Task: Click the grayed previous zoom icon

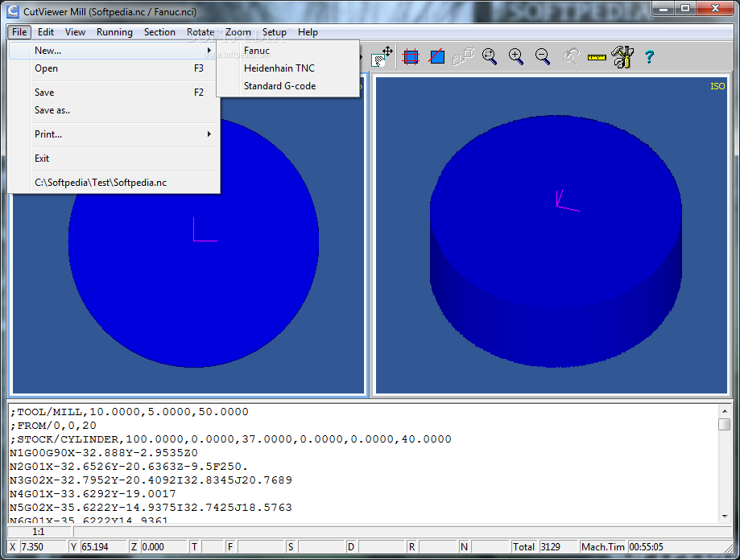Action: point(571,56)
